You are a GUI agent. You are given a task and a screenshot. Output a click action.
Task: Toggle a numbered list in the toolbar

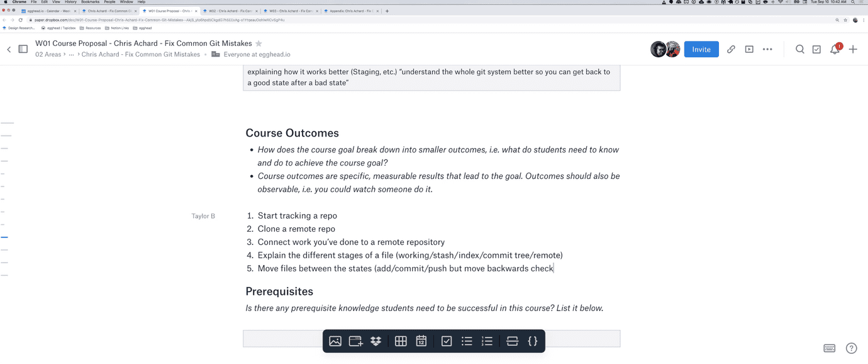tap(487, 341)
